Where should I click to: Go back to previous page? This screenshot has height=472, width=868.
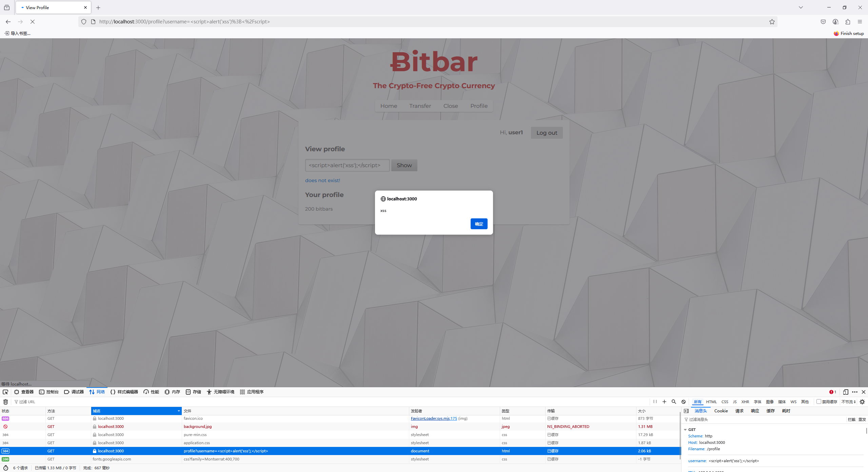pyautogui.click(x=8, y=22)
